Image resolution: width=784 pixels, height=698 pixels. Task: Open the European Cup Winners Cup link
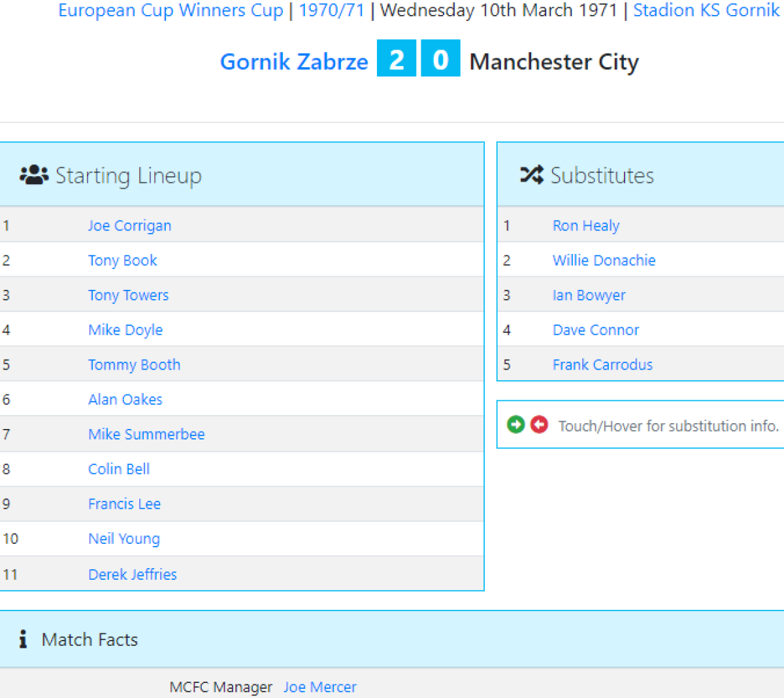pyautogui.click(x=171, y=10)
